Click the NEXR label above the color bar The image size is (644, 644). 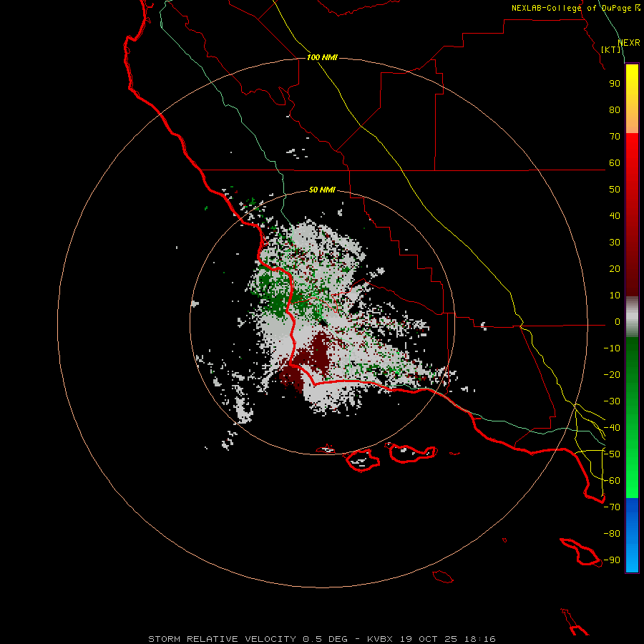pos(629,43)
